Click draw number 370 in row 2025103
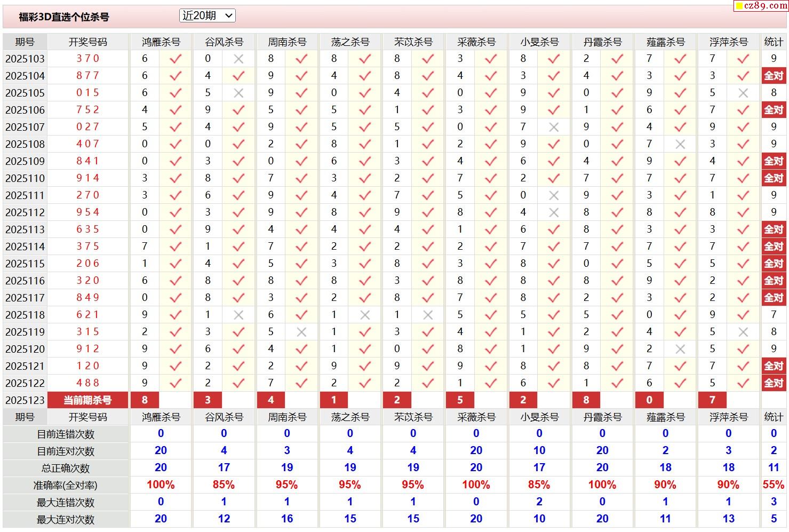 (87, 59)
